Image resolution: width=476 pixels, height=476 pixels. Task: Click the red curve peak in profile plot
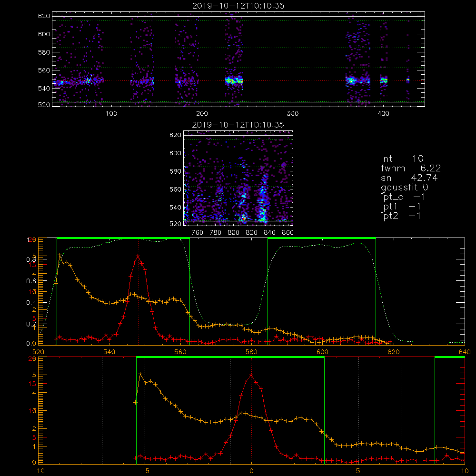tap(138, 256)
